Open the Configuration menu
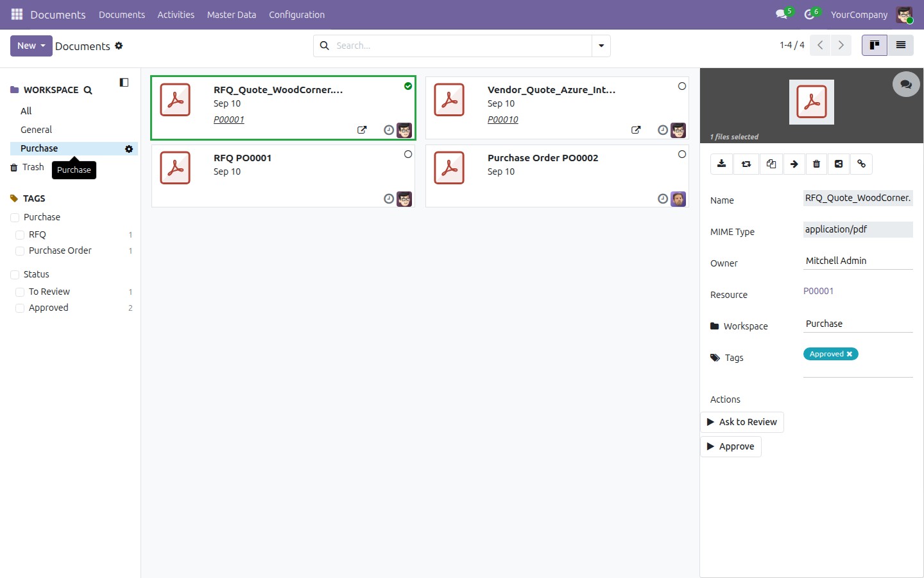 296,15
